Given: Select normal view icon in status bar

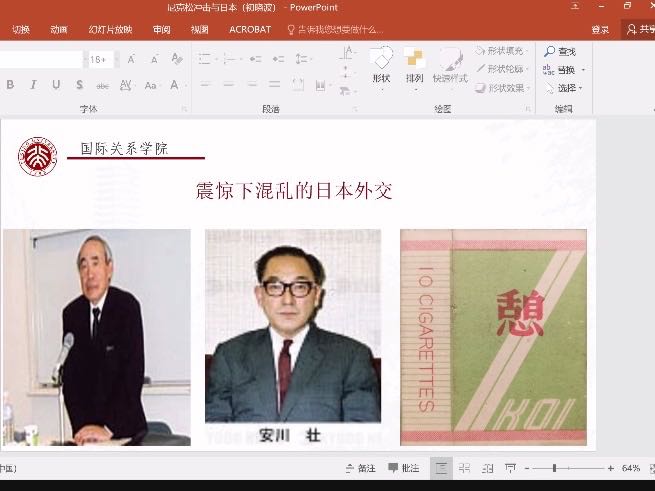Looking at the screenshot, I should [x=441, y=468].
